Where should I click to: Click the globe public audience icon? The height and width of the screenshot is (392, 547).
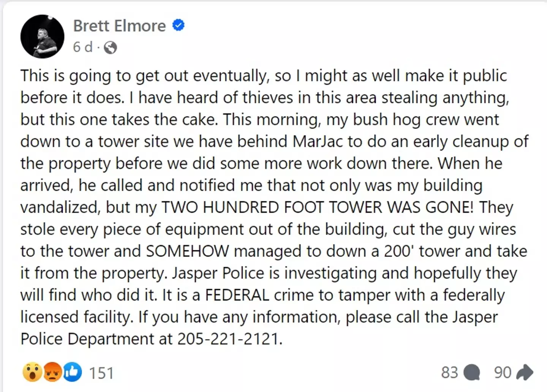click(x=110, y=47)
